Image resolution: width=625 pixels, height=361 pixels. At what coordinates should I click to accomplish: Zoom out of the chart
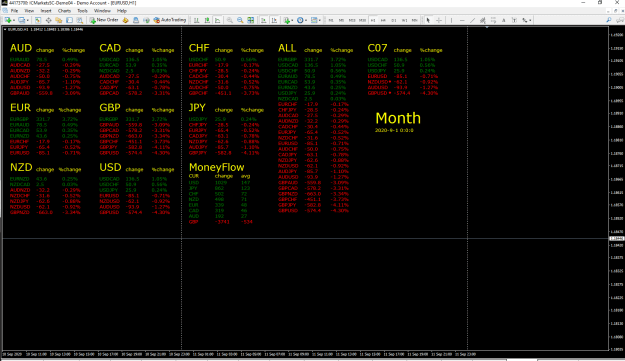240,20
